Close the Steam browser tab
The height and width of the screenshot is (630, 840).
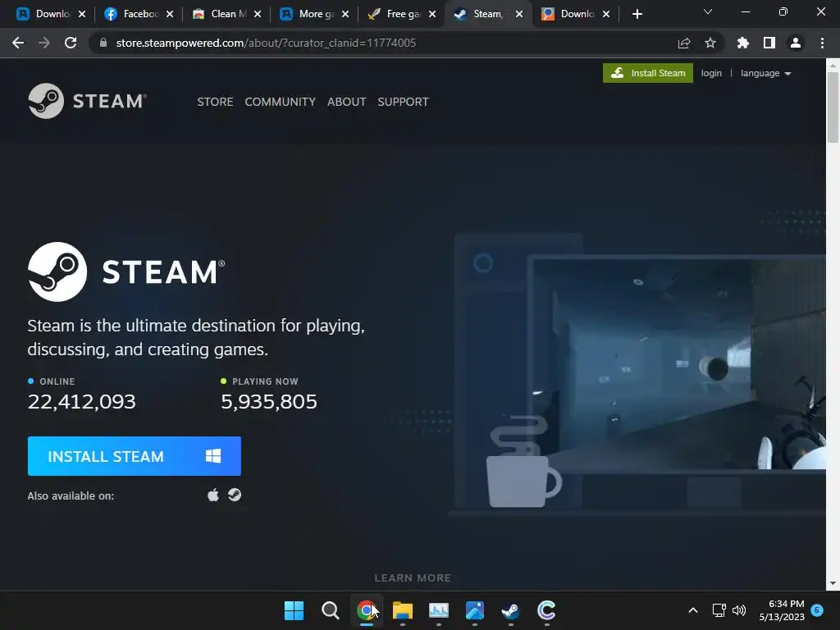coord(519,14)
